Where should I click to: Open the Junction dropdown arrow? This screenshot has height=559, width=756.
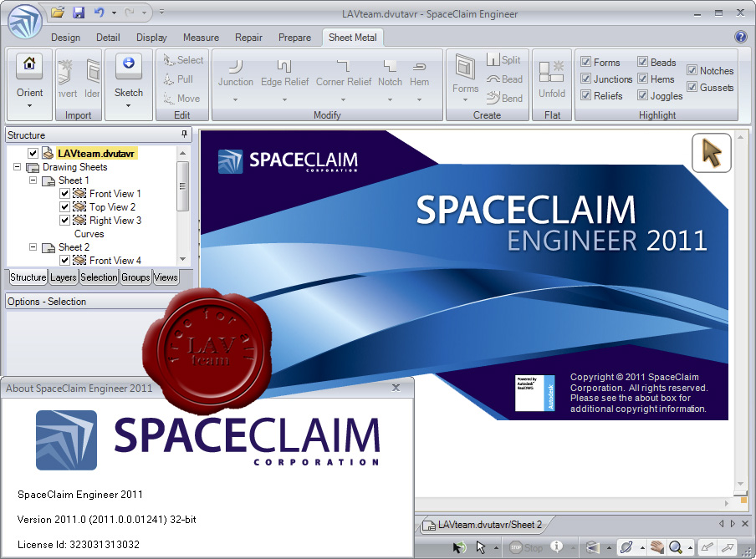pos(235,99)
